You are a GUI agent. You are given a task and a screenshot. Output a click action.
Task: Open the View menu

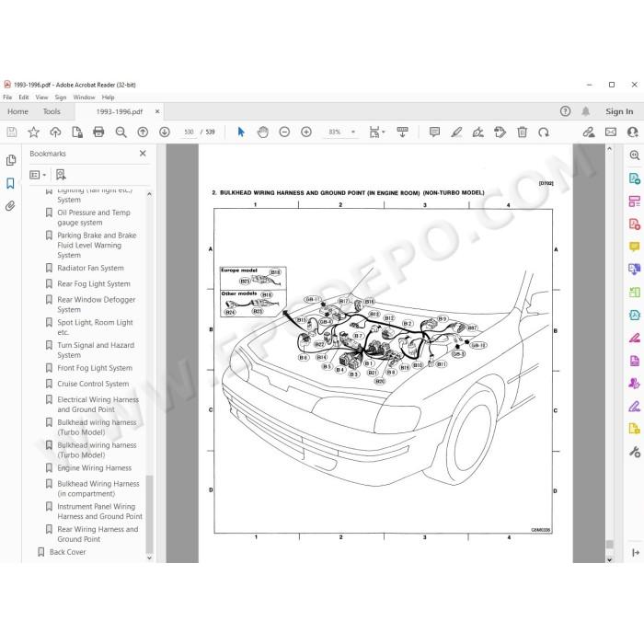pos(41,98)
